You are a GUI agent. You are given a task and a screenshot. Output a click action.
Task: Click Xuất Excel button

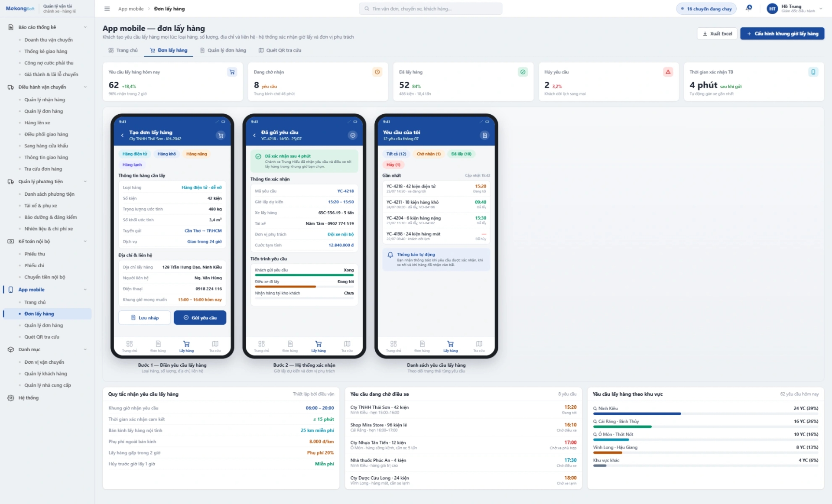tap(717, 34)
